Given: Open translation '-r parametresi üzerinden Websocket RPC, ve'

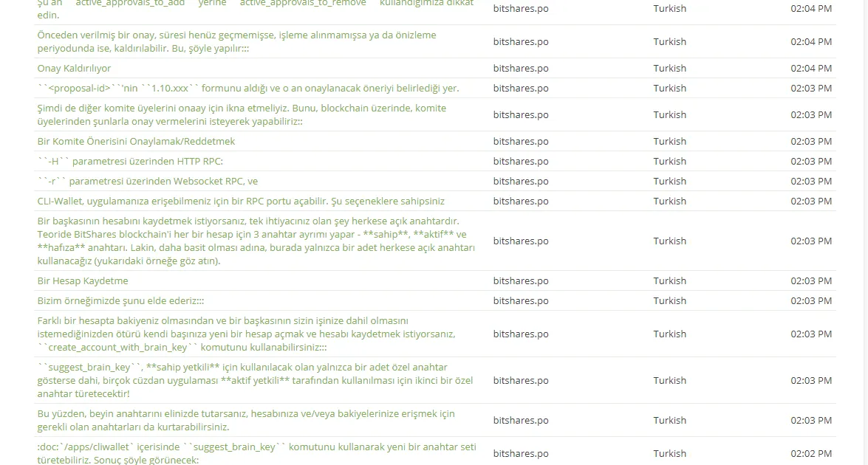Looking at the screenshot, I should point(147,181).
